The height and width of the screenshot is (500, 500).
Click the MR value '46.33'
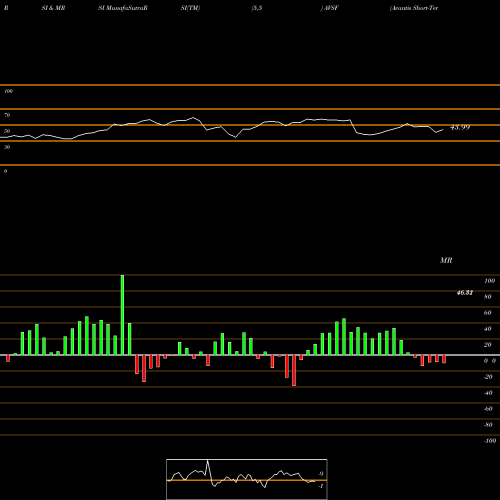(465, 293)
